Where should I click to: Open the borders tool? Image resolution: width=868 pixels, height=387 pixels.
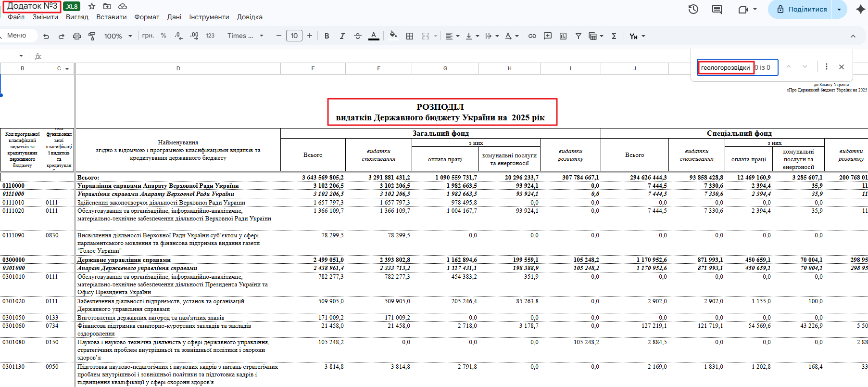tap(410, 36)
